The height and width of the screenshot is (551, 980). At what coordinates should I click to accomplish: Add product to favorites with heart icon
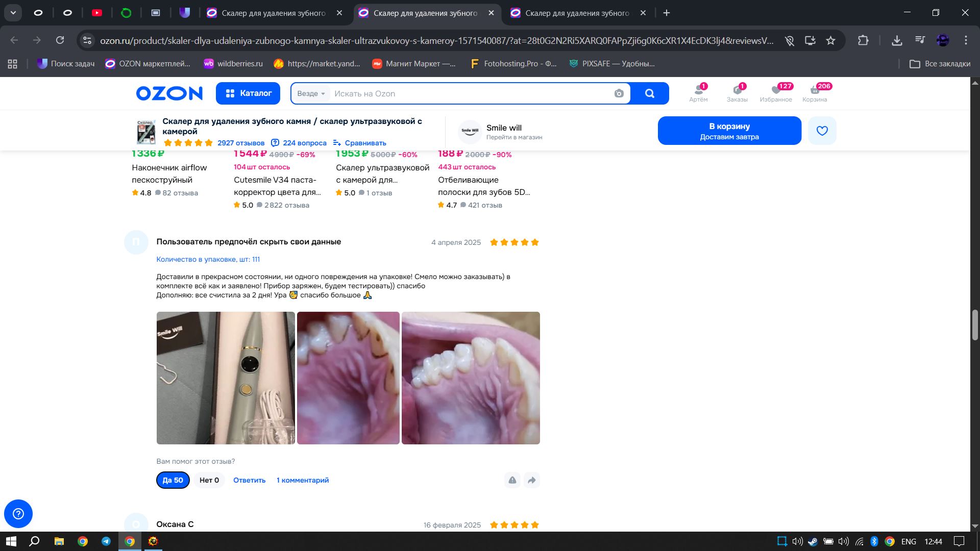tap(822, 131)
